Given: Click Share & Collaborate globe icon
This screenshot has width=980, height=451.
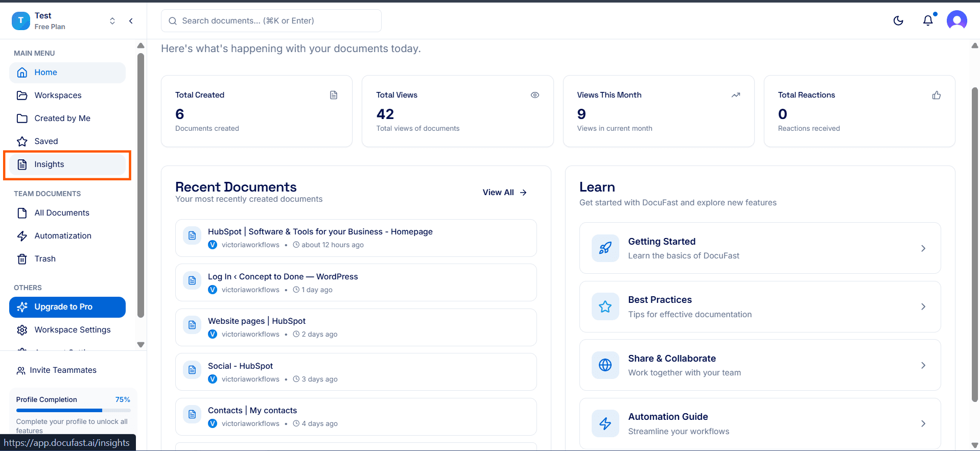Looking at the screenshot, I should coord(605,365).
